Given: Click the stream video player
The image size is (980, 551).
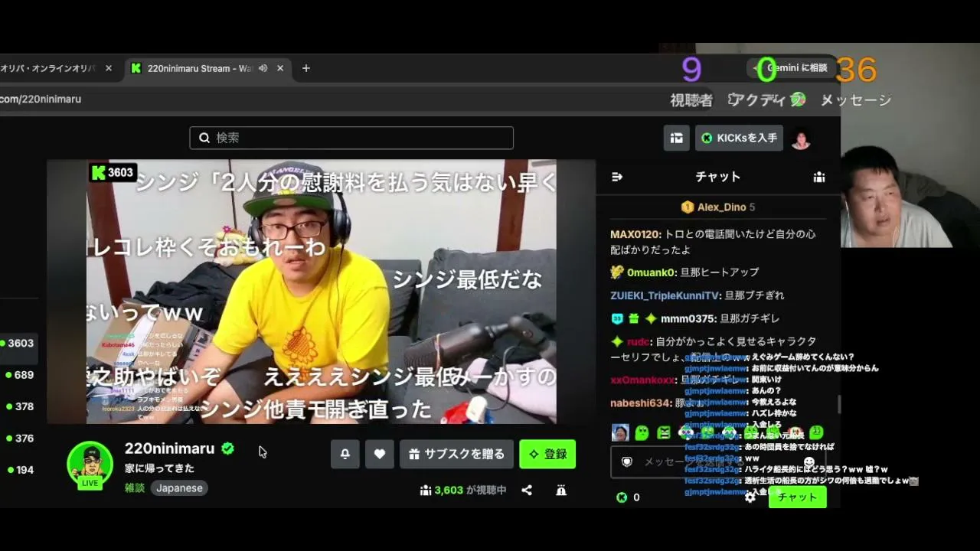Looking at the screenshot, I should pos(322,292).
